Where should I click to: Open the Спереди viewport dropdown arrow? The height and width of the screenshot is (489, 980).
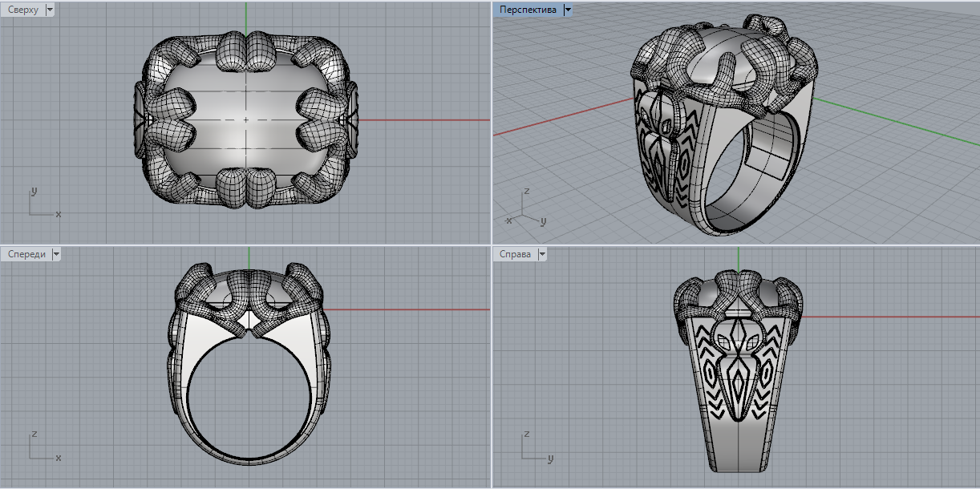(56, 254)
